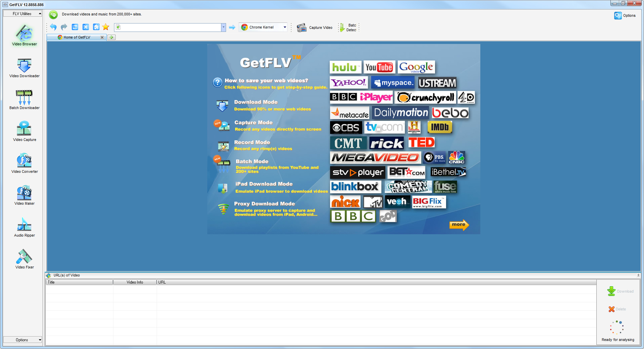Click the hulu site logo
This screenshot has width=644, height=349.
tap(345, 67)
